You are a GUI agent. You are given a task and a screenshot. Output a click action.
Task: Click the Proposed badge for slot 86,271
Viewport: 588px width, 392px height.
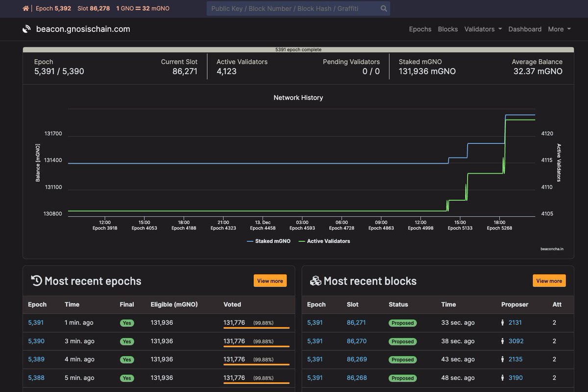[403, 323]
